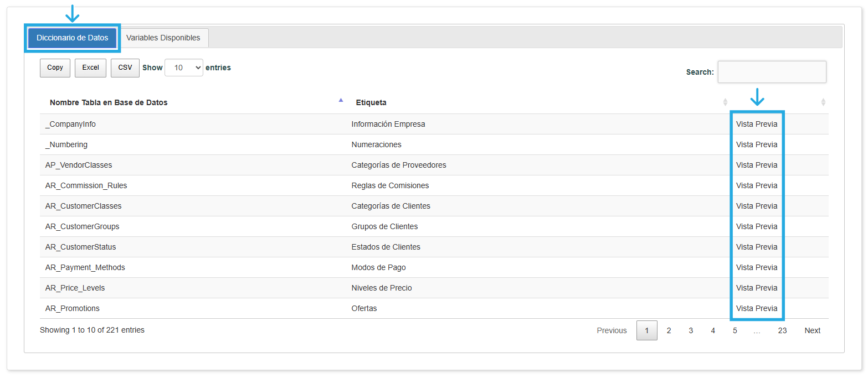Open Vista Previa for AP_VendorClasses
868x378 pixels.
[756, 165]
